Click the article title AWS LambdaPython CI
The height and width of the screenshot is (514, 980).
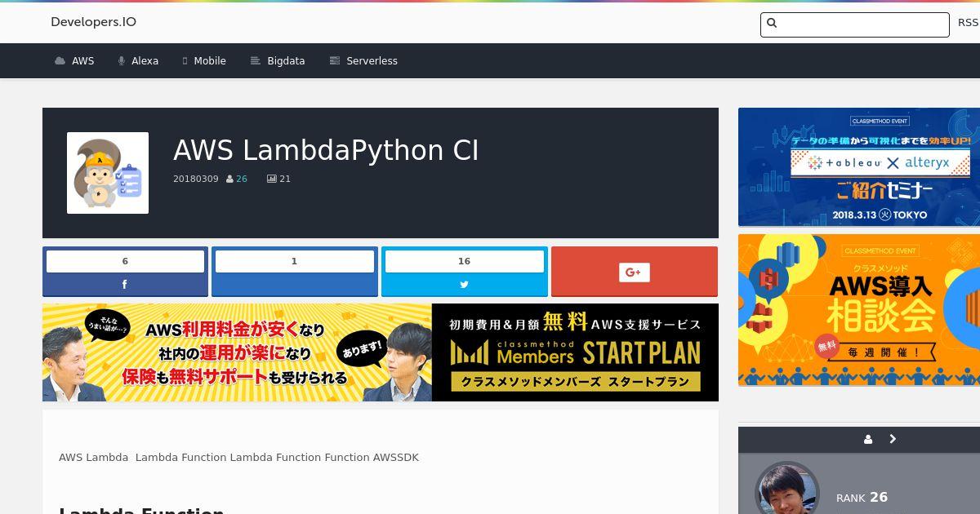[x=326, y=150]
